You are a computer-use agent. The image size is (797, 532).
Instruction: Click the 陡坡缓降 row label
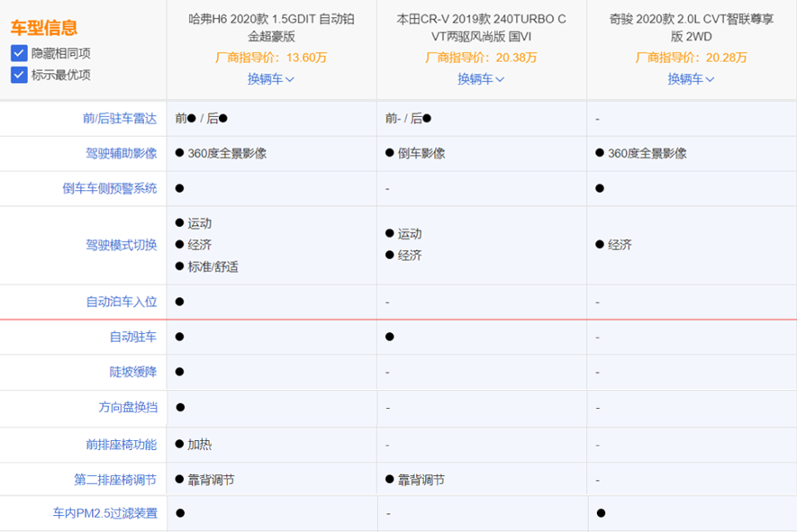[x=133, y=372]
